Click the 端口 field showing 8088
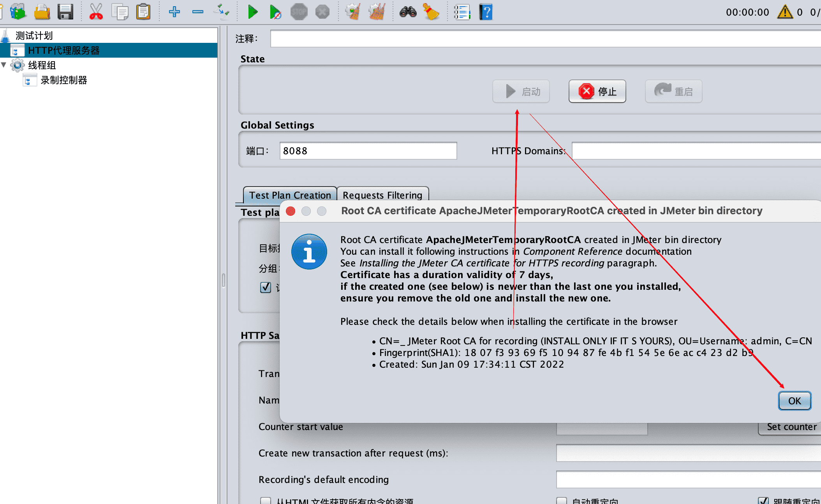This screenshot has width=821, height=504. tap(368, 151)
